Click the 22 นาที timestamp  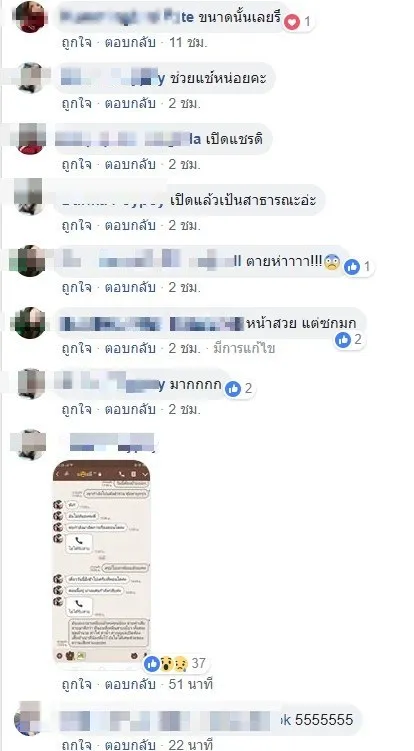190,745
